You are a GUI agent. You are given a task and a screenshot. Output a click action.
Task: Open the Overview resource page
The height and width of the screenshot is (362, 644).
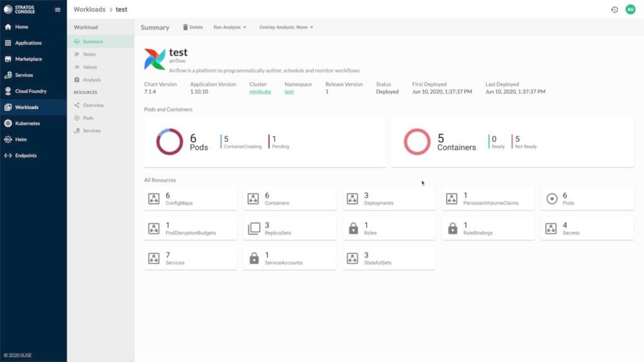click(x=101, y=106)
